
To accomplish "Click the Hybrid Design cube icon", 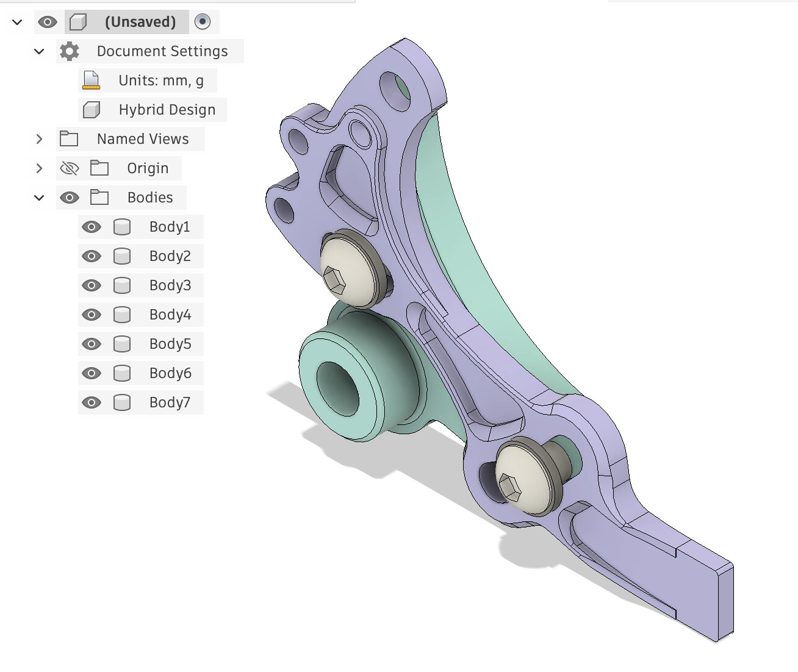I will pos(91,110).
